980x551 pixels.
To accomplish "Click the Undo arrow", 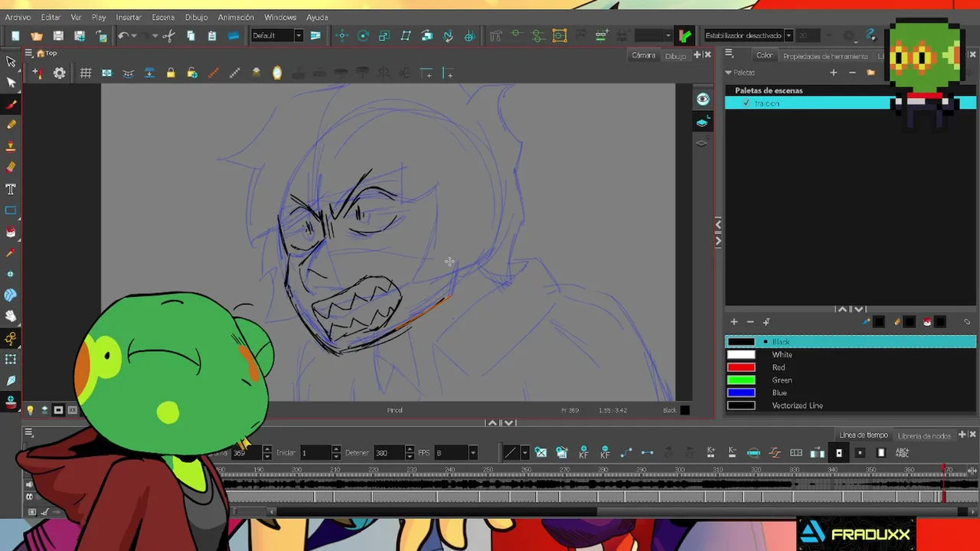I will 122,36.
